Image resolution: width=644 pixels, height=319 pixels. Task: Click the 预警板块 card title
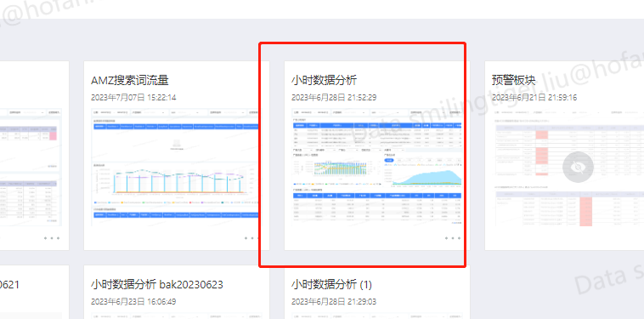514,80
